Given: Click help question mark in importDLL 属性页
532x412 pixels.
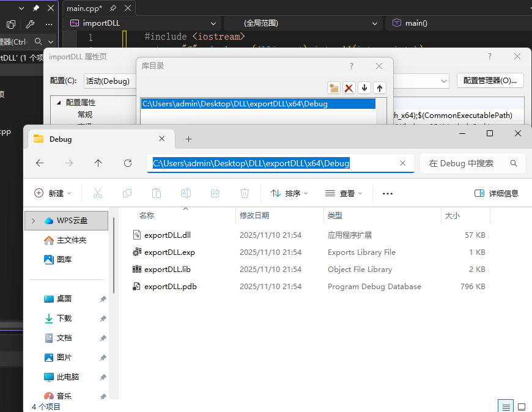Looking at the screenshot, I should pos(490,56).
